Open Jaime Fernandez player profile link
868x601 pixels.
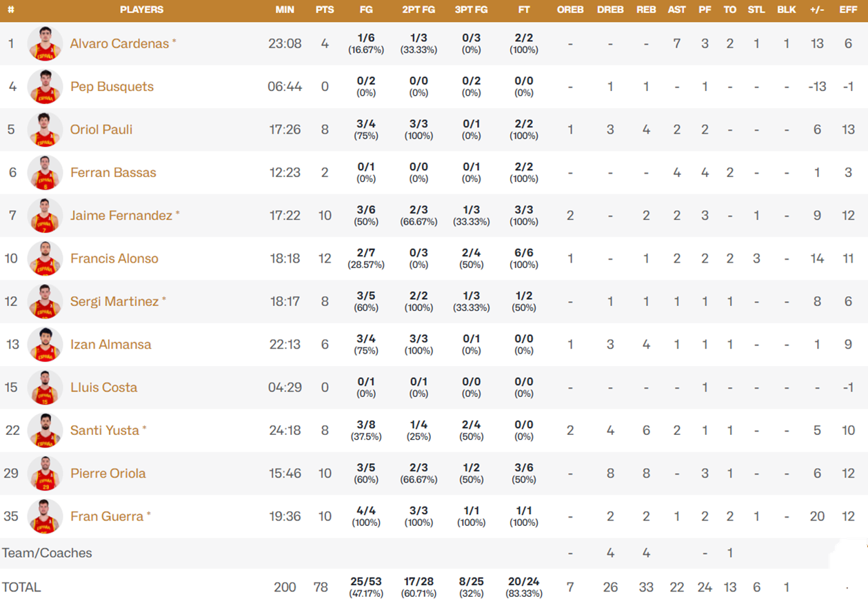(x=121, y=216)
